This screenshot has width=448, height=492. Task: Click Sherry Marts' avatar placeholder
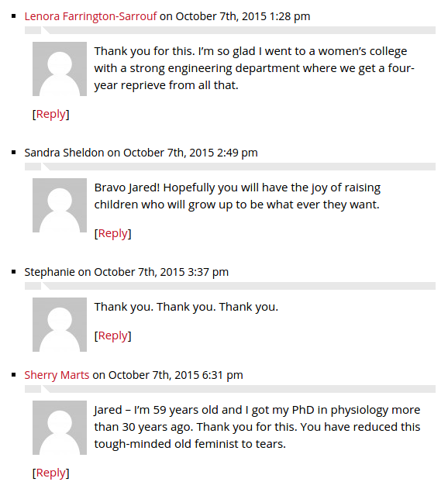tap(60, 428)
